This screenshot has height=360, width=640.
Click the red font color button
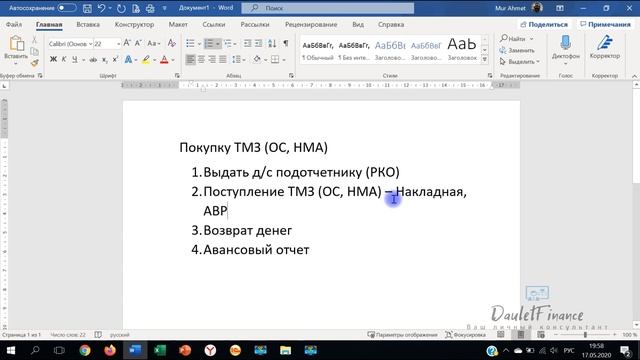point(164,60)
